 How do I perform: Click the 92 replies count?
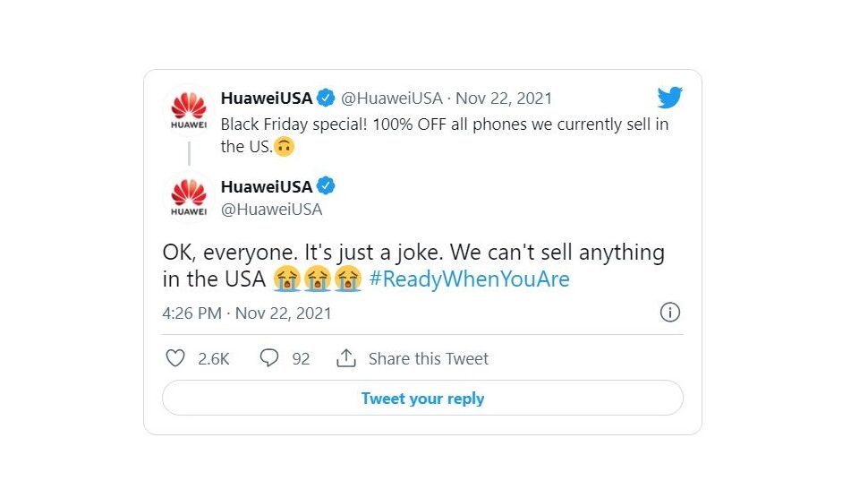(x=301, y=358)
